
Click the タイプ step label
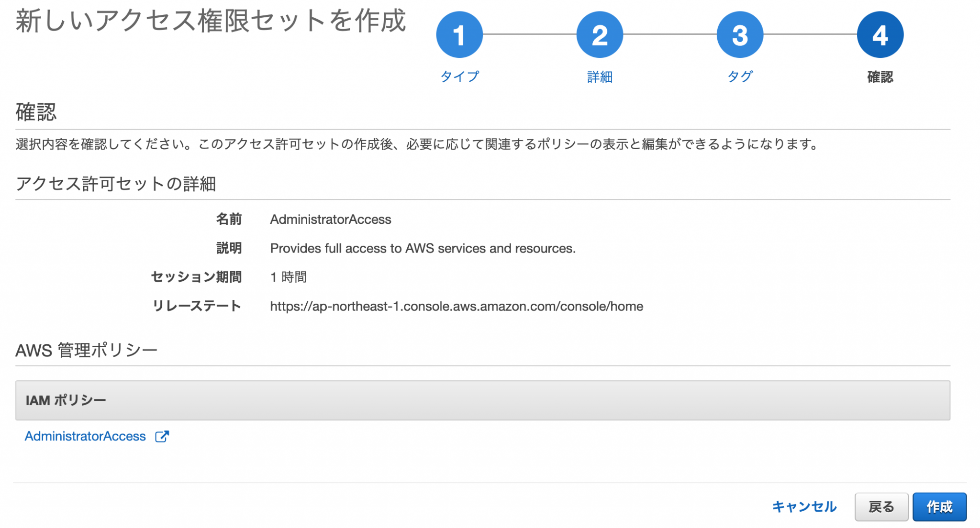[460, 76]
